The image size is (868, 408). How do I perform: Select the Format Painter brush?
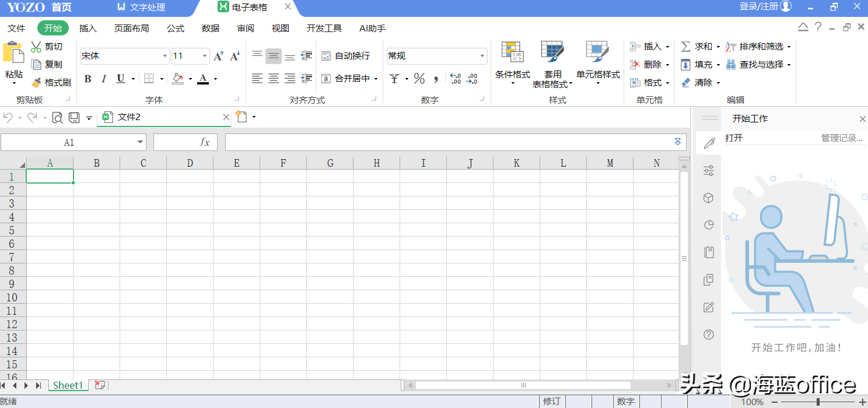coord(36,82)
